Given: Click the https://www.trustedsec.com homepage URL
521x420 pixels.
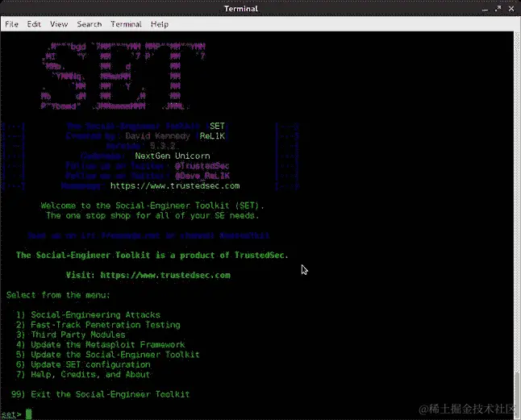Looking at the screenshot, I should [x=175, y=186].
